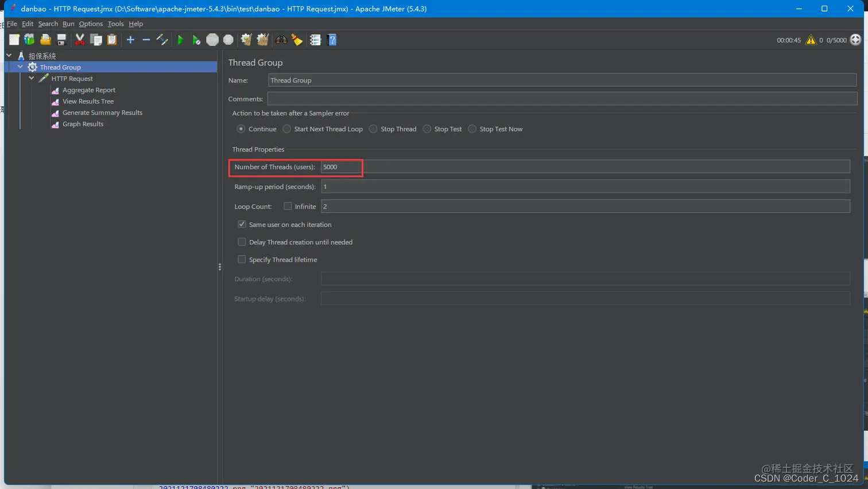Reset search with yellow broom icon

297,40
